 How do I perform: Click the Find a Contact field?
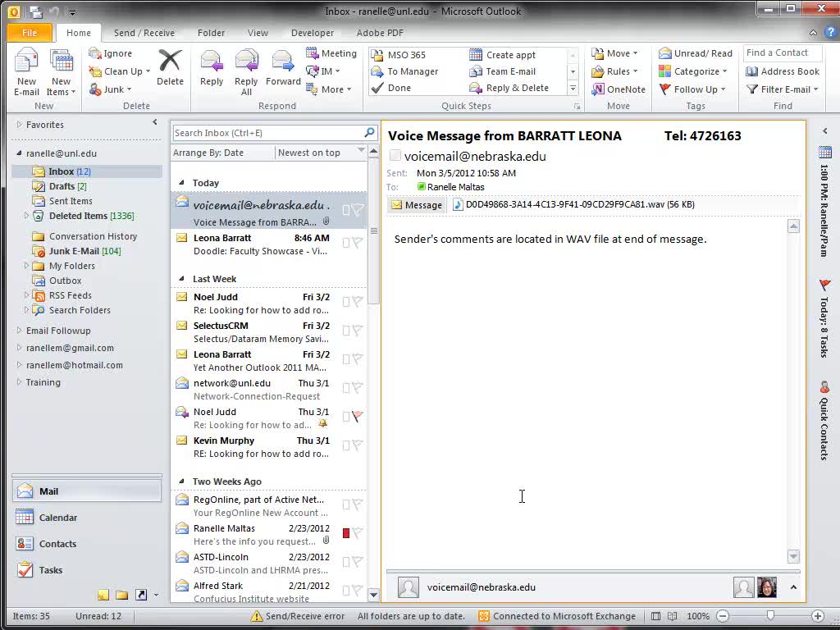pyautogui.click(x=782, y=52)
